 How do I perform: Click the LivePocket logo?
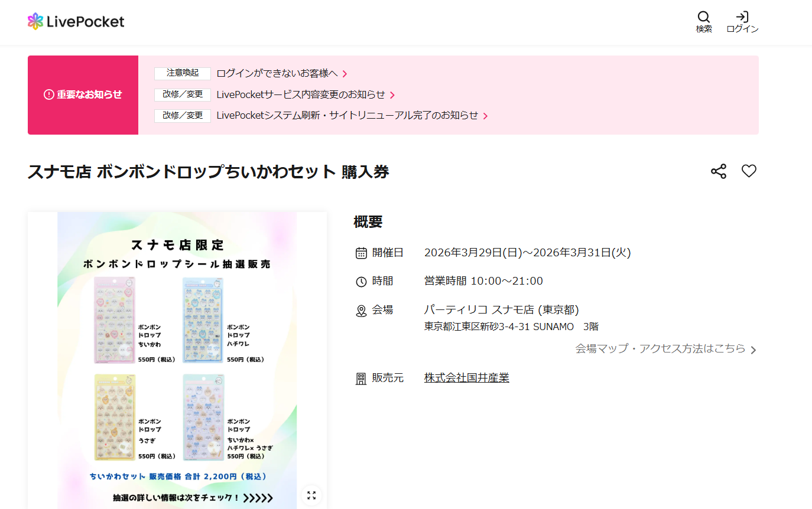click(x=76, y=21)
